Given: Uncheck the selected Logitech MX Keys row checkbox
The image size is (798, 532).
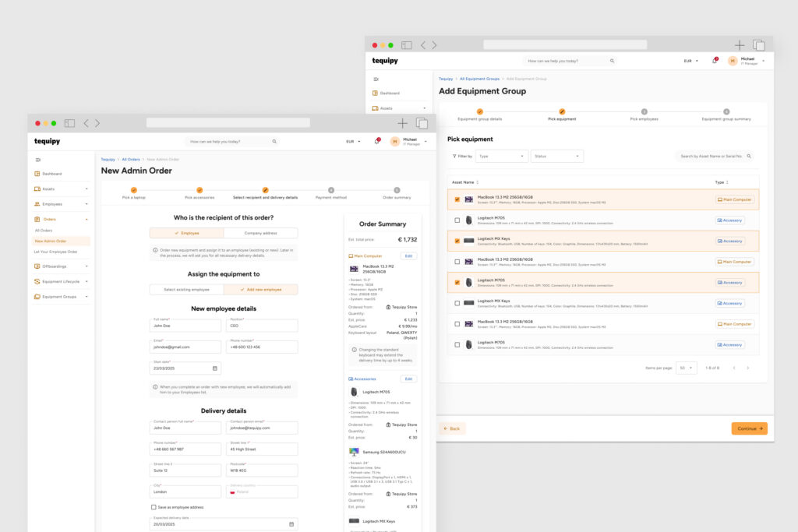Looking at the screenshot, I should click(x=457, y=241).
